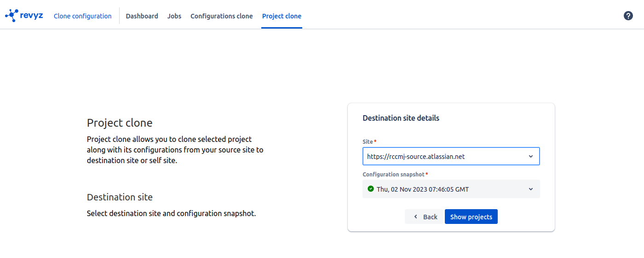Click the Configuration snapshot field label
This screenshot has width=644, height=258.
click(x=394, y=175)
